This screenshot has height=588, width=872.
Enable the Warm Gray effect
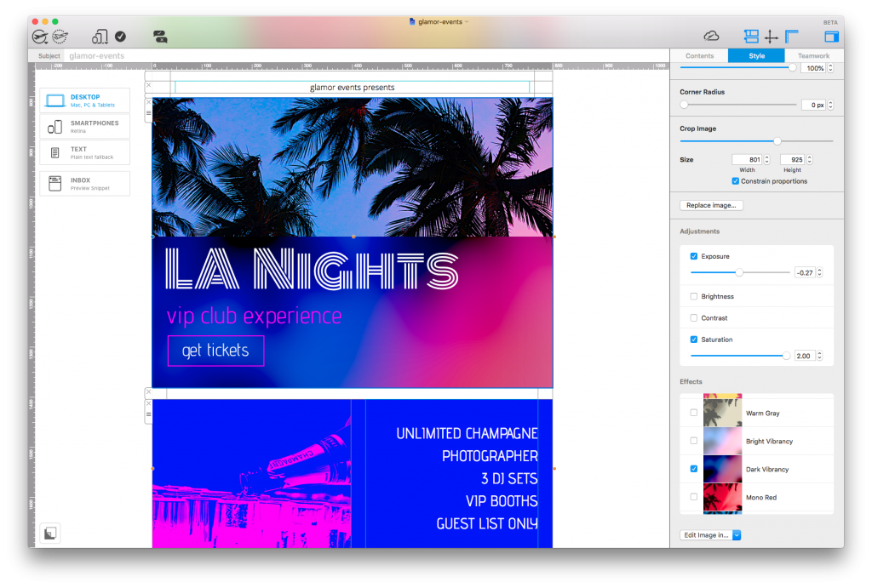(693, 413)
